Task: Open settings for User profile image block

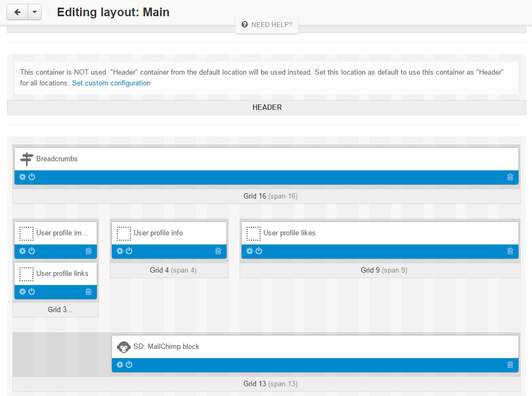Action: [22, 251]
